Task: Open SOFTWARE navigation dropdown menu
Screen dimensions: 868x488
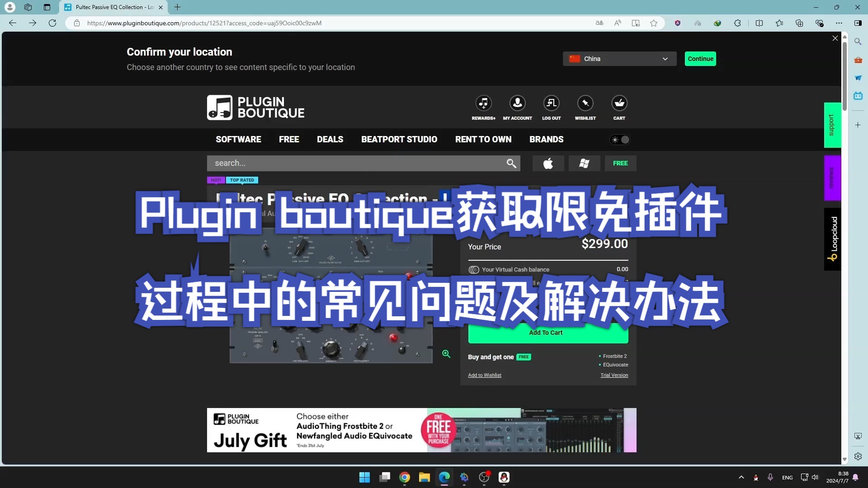Action: [x=238, y=139]
